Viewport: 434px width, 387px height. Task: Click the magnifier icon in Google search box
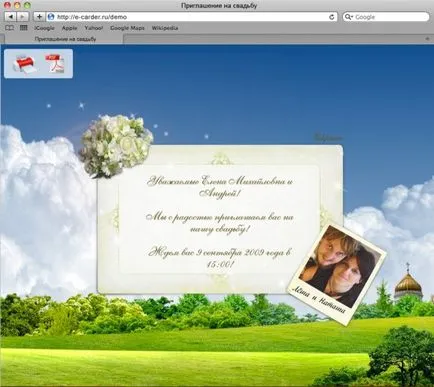point(348,17)
